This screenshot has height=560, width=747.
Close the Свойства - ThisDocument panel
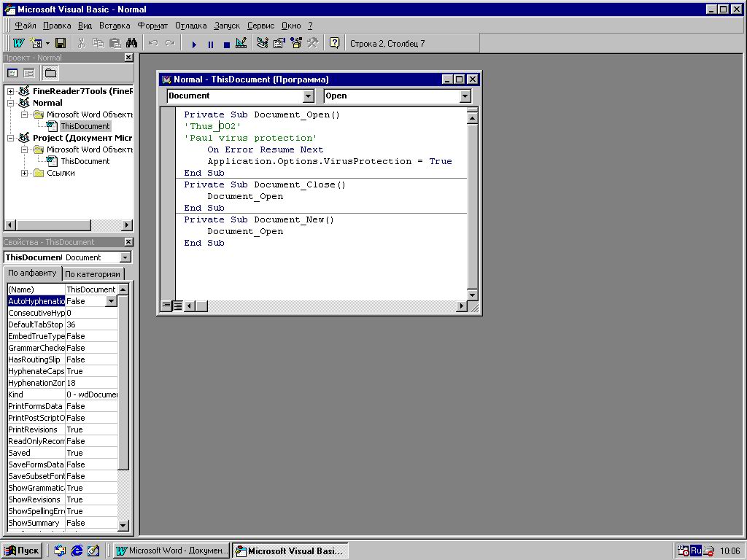point(128,242)
